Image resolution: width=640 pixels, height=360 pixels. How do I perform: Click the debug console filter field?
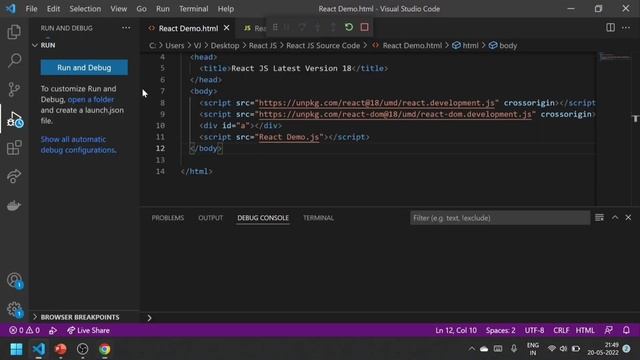click(500, 218)
